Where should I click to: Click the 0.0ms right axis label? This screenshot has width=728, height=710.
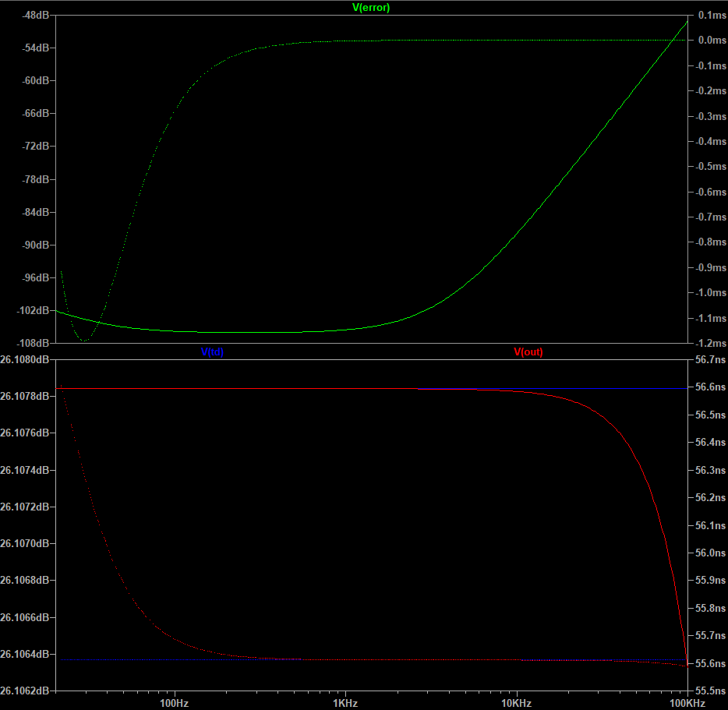coord(712,41)
